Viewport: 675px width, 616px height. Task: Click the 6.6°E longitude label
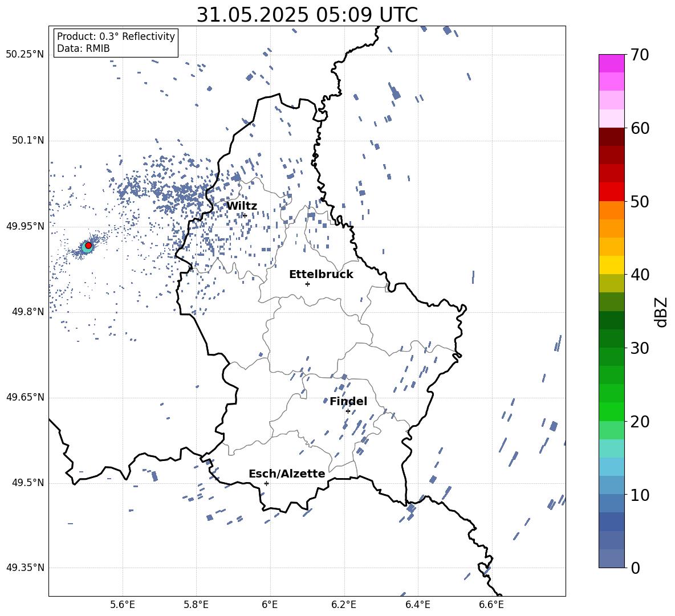[491, 605]
